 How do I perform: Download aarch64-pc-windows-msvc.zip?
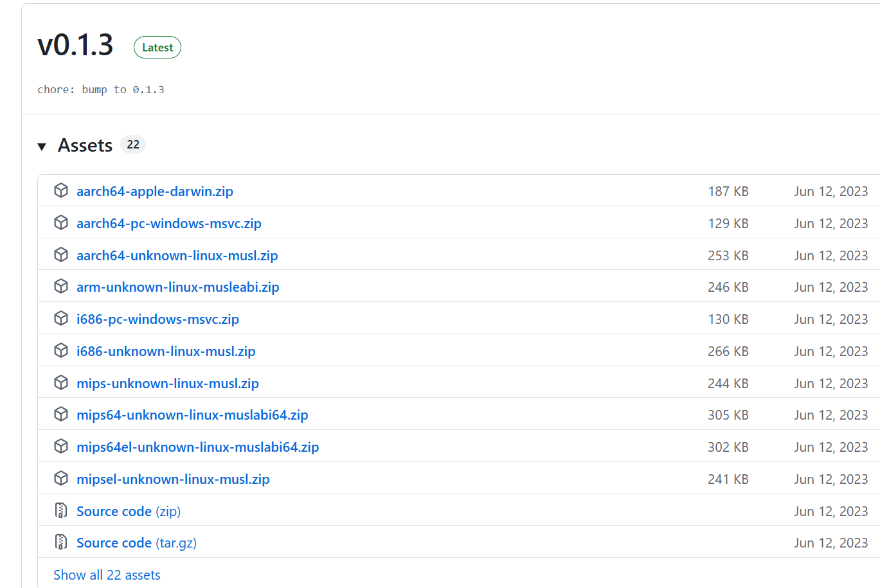click(x=169, y=224)
